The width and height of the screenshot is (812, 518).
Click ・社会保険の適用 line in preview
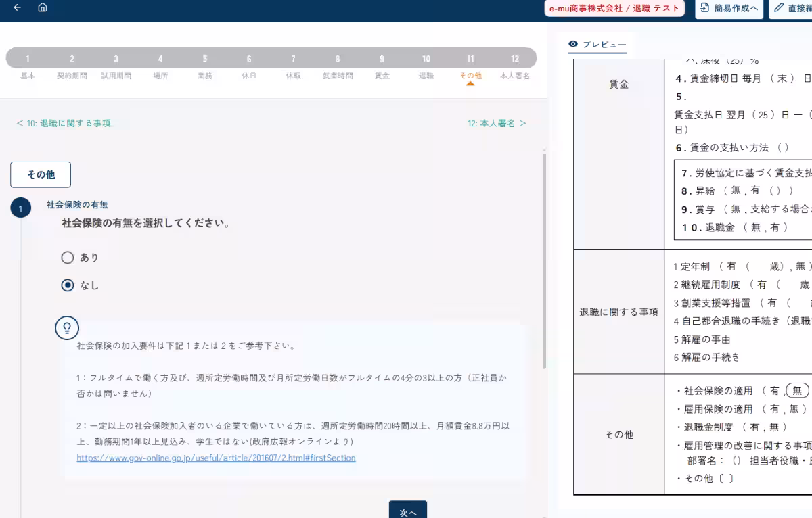pos(742,390)
